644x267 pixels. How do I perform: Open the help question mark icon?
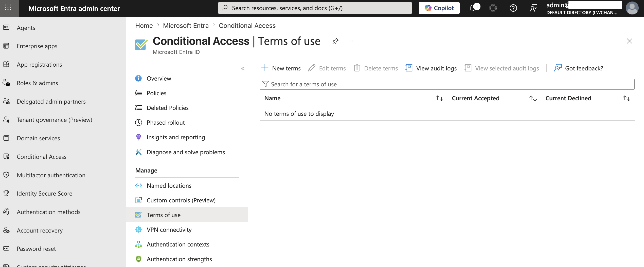[513, 8]
